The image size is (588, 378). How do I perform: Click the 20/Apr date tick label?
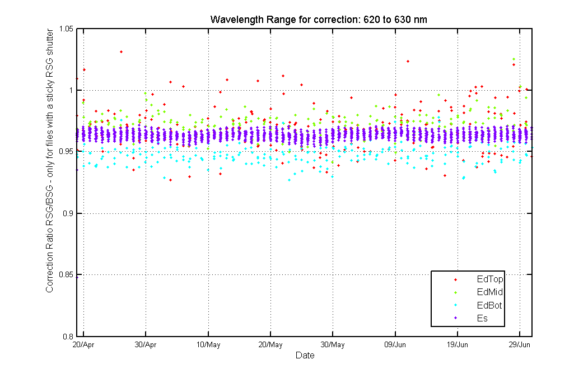point(83,344)
